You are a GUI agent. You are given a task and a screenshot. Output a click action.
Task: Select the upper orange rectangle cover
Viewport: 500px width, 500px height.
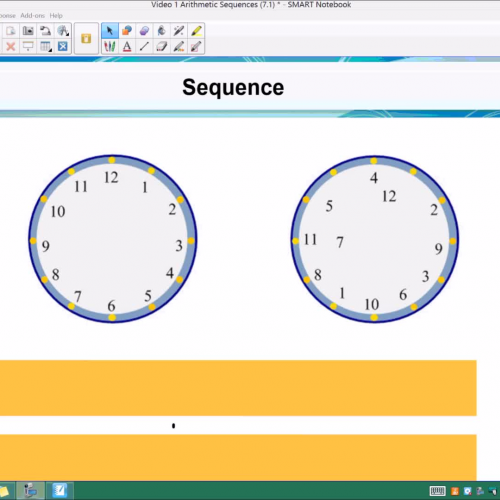238,388
